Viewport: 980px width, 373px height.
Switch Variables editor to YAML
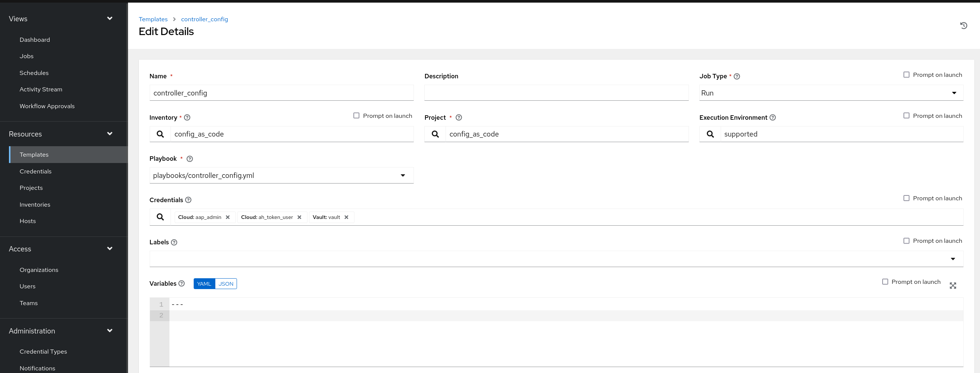(204, 284)
